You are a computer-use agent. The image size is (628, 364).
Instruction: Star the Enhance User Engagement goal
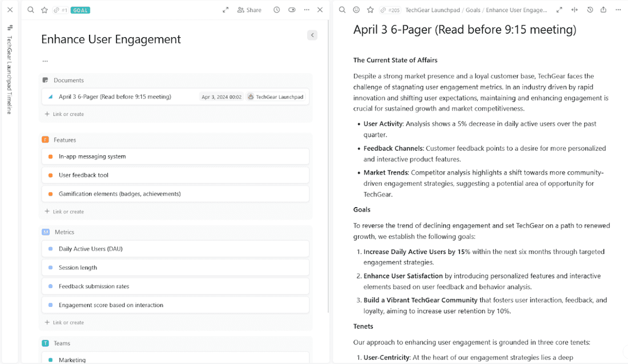coord(44,10)
